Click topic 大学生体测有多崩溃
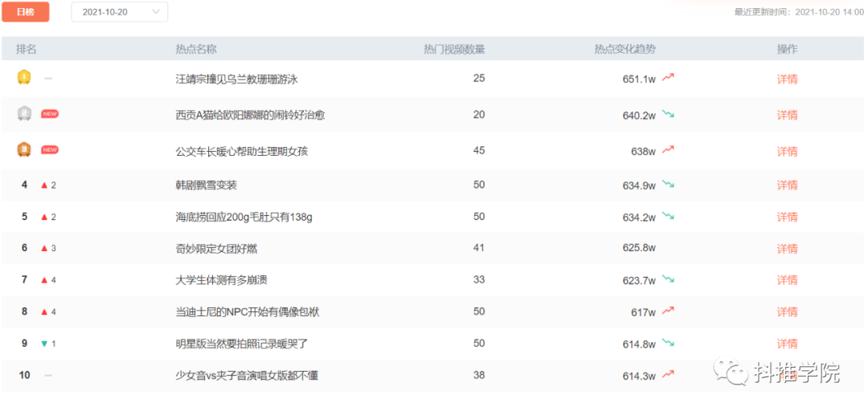 (222, 280)
